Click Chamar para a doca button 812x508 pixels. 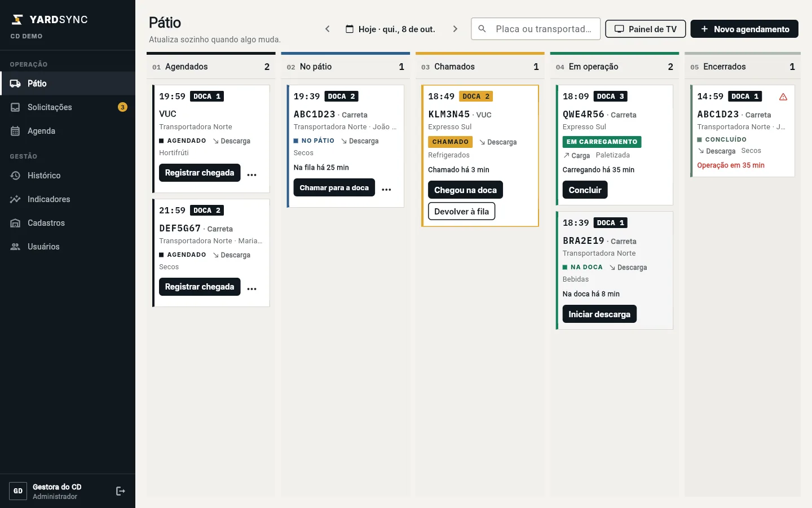click(334, 187)
